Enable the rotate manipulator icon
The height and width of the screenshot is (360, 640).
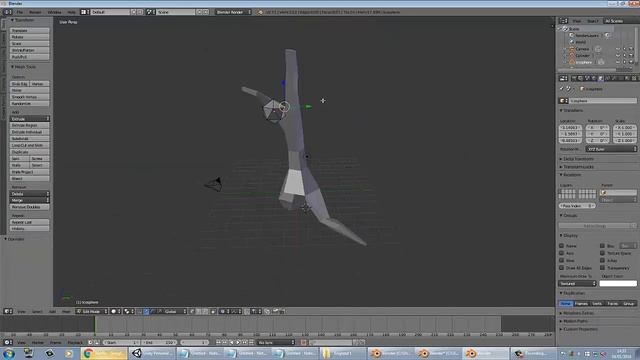click(152, 311)
